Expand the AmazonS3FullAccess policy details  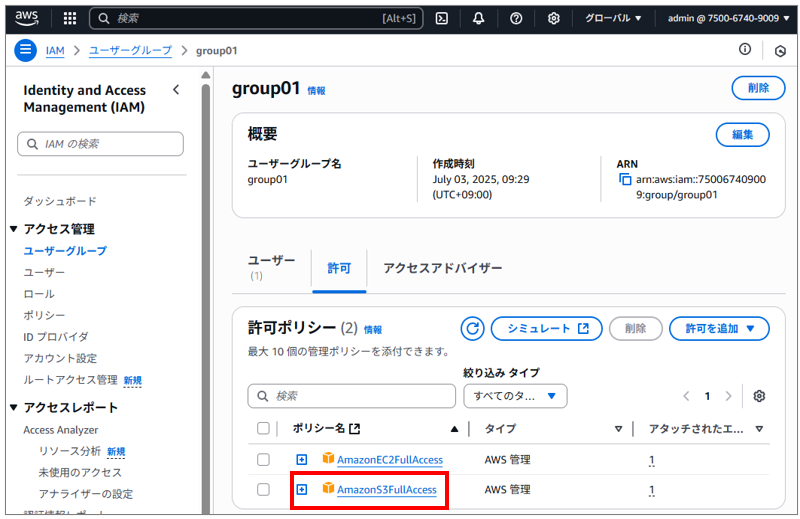(302, 490)
